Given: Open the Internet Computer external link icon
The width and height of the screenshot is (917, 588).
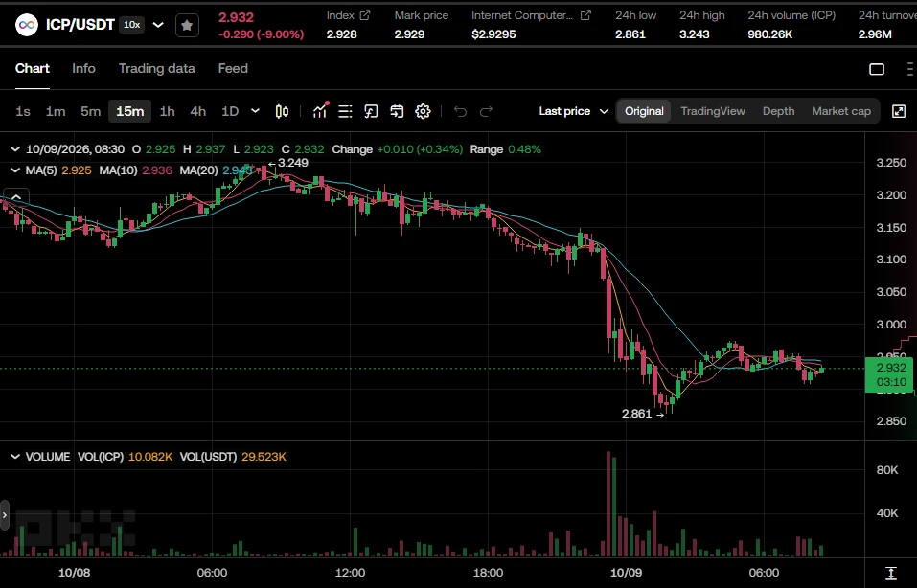Looking at the screenshot, I should coord(585,15).
